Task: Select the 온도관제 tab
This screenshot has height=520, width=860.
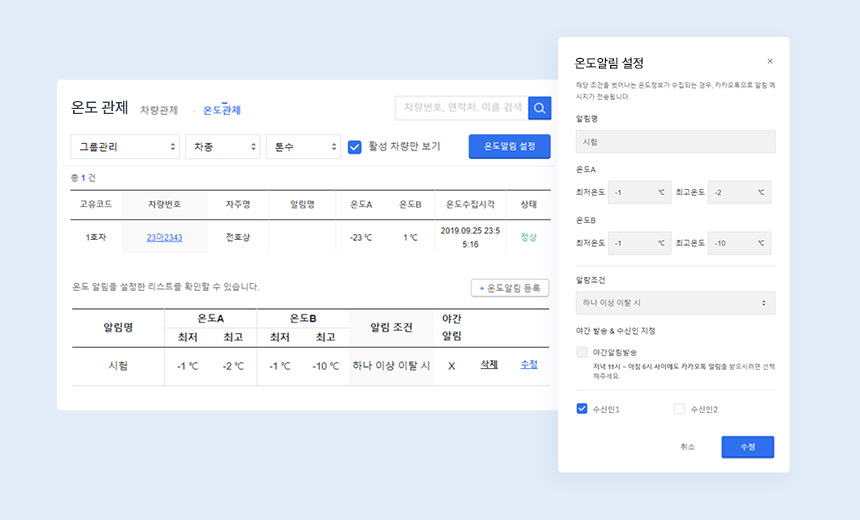Action: (x=221, y=110)
